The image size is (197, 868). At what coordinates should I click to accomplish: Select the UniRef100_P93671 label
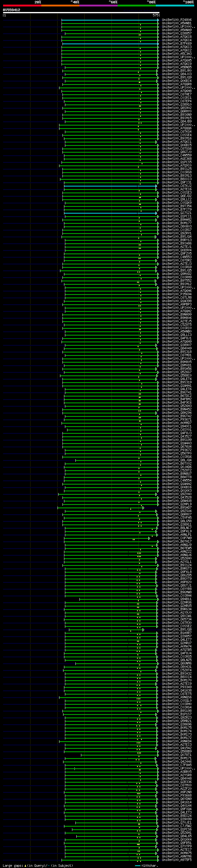pyautogui.click(x=177, y=419)
